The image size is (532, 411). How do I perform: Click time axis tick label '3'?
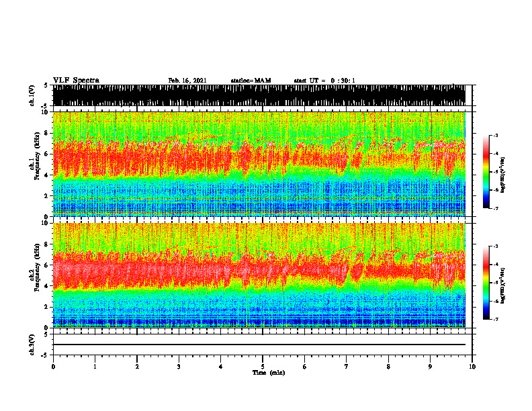179,367
